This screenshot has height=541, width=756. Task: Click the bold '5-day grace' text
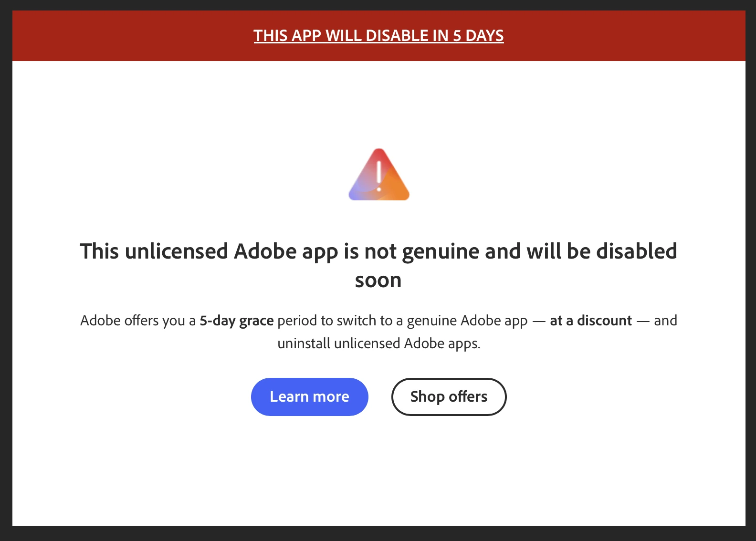[237, 321]
